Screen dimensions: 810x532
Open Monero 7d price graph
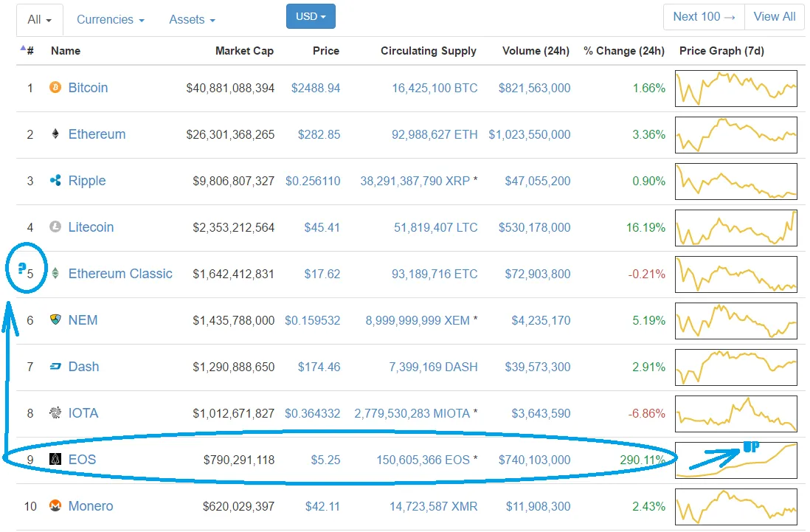[736, 507]
